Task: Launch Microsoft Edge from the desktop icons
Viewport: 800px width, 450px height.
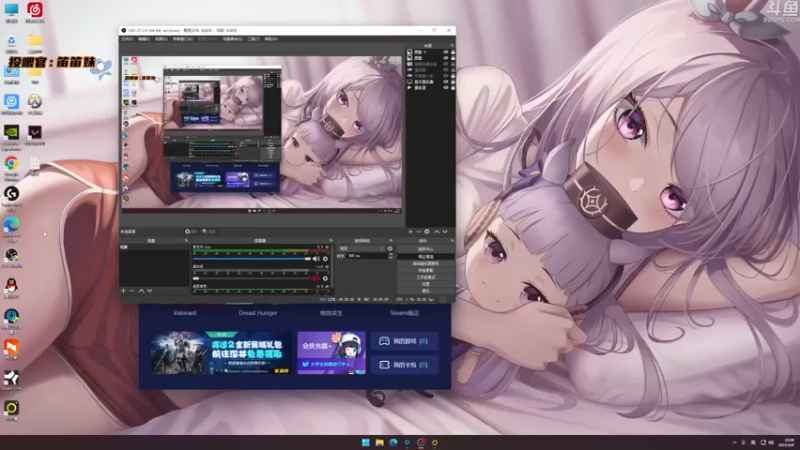Action: pos(11,229)
